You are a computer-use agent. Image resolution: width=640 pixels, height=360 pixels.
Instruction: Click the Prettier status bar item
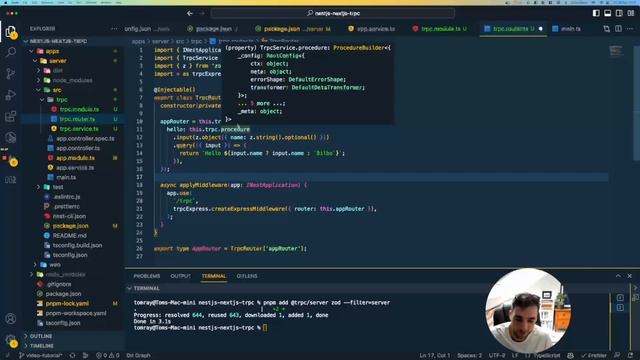[x=594, y=356]
